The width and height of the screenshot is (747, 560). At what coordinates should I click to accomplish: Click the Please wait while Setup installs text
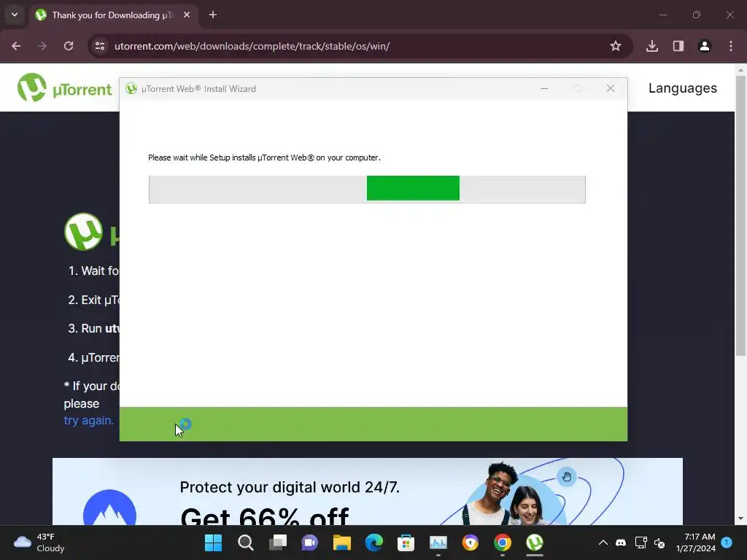tap(264, 157)
